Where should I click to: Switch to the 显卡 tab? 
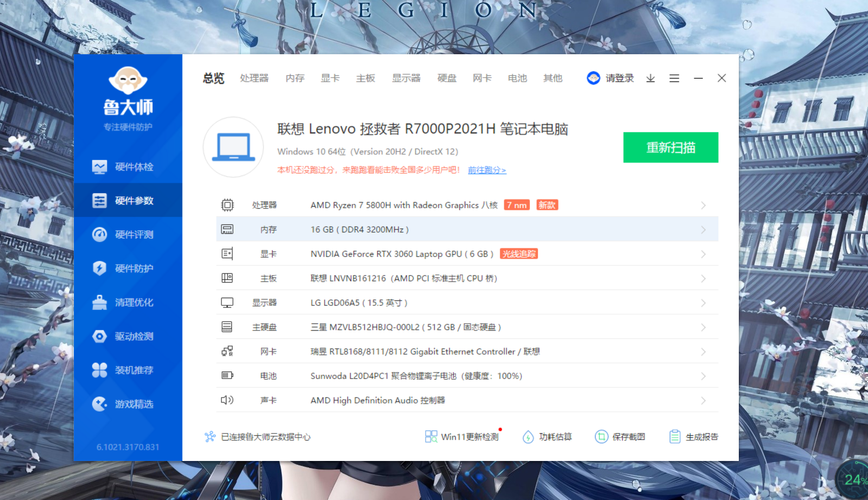click(330, 78)
